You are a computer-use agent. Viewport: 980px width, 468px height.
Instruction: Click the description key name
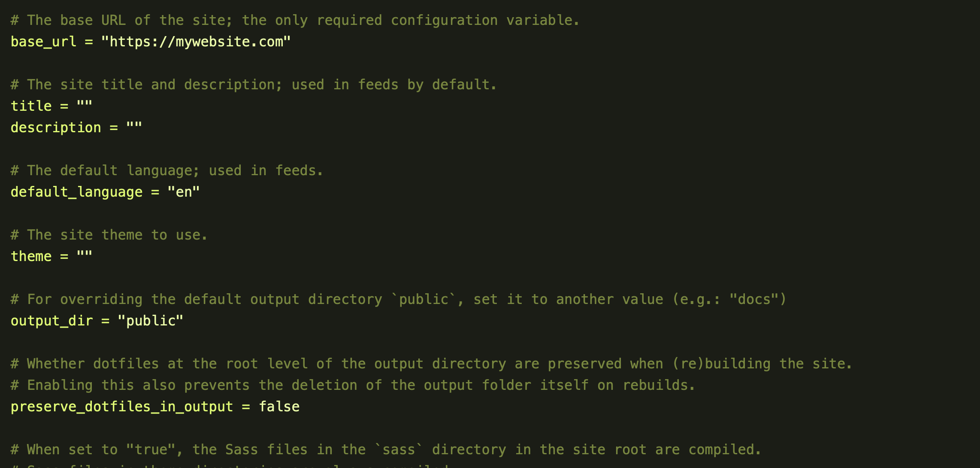tap(56, 128)
